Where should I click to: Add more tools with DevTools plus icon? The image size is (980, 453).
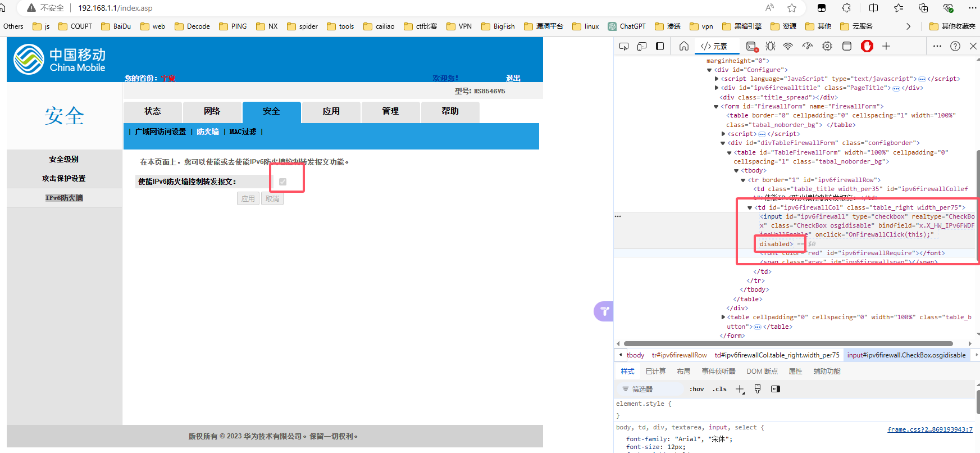pos(886,46)
